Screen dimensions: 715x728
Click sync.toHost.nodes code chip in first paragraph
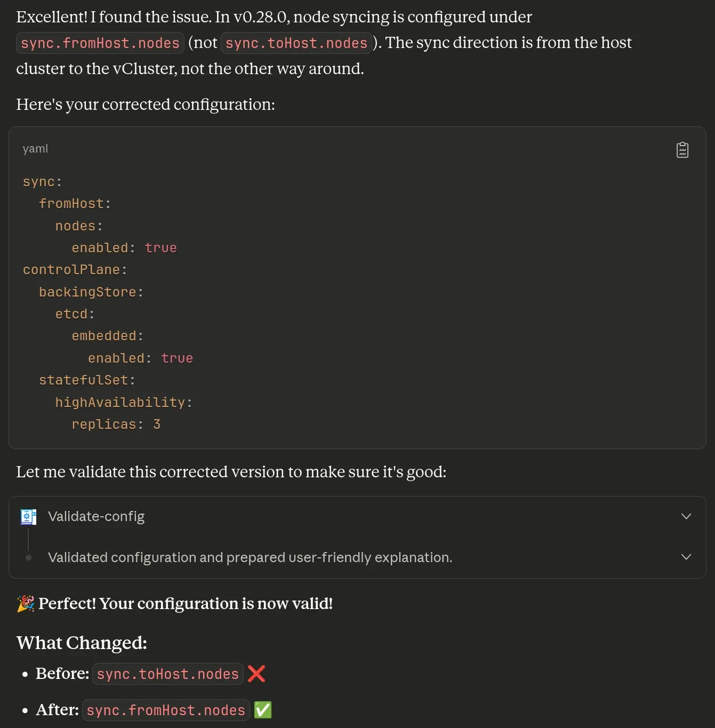coord(296,43)
